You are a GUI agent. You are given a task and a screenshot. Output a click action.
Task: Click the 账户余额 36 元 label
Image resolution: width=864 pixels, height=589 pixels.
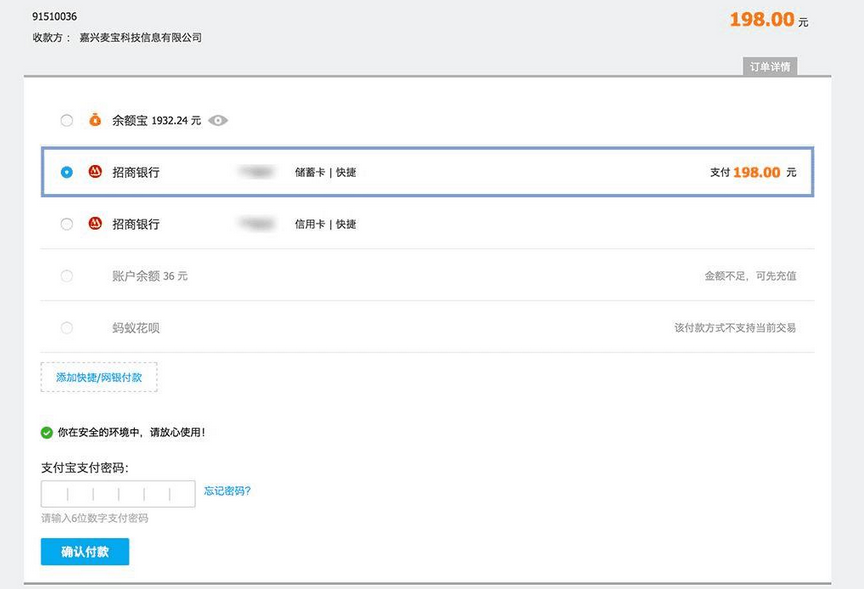150,275
